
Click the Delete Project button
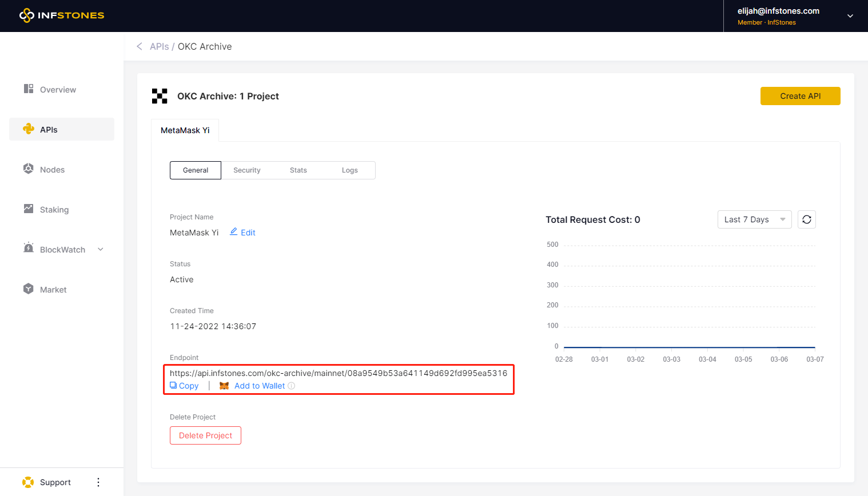[x=205, y=435]
